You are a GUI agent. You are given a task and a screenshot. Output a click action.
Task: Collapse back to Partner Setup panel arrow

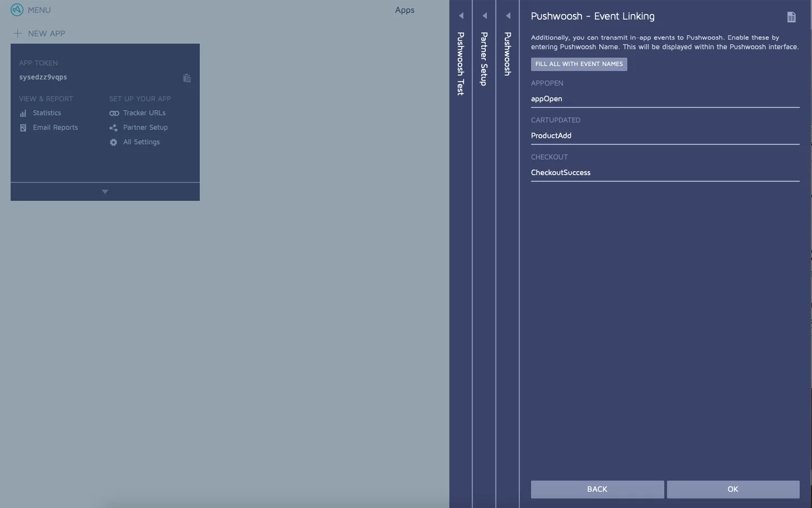pos(485,16)
